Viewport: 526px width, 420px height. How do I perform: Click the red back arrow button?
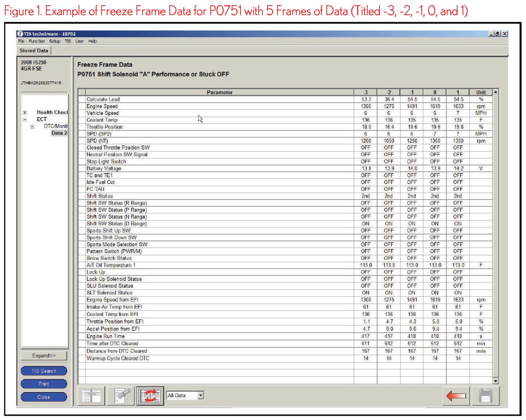click(x=456, y=396)
